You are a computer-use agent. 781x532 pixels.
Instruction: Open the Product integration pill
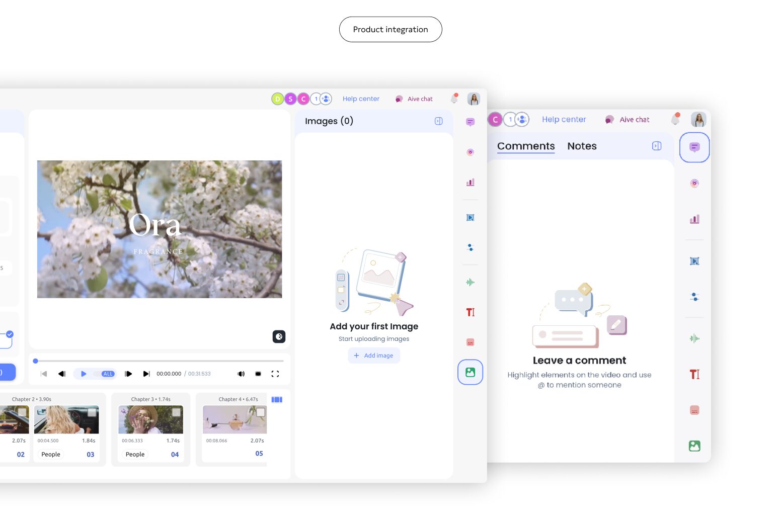tap(390, 29)
